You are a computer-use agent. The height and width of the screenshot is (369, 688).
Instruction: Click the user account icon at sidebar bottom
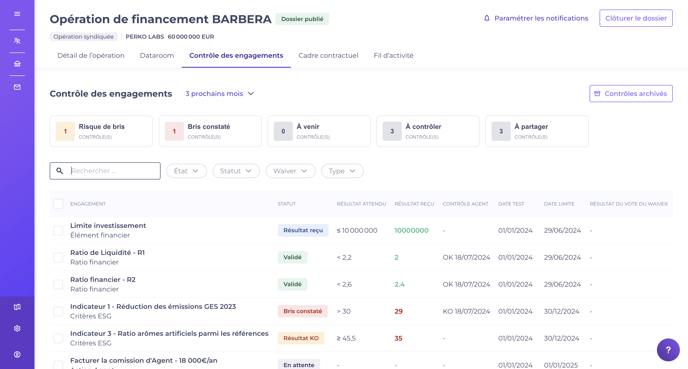(x=17, y=355)
